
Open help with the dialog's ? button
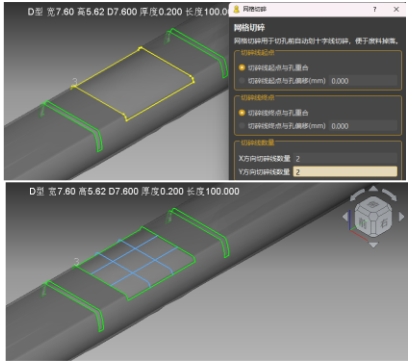(375, 9)
